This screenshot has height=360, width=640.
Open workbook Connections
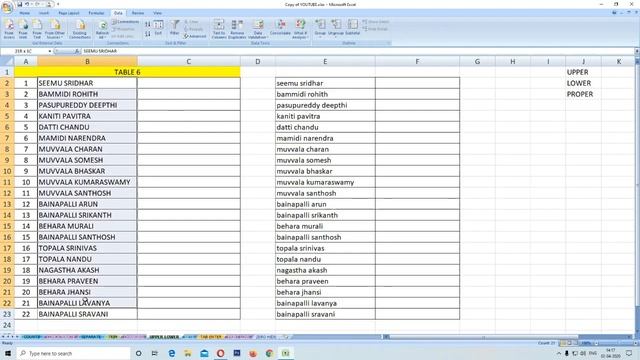pyautogui.click(x=126, y=22)
